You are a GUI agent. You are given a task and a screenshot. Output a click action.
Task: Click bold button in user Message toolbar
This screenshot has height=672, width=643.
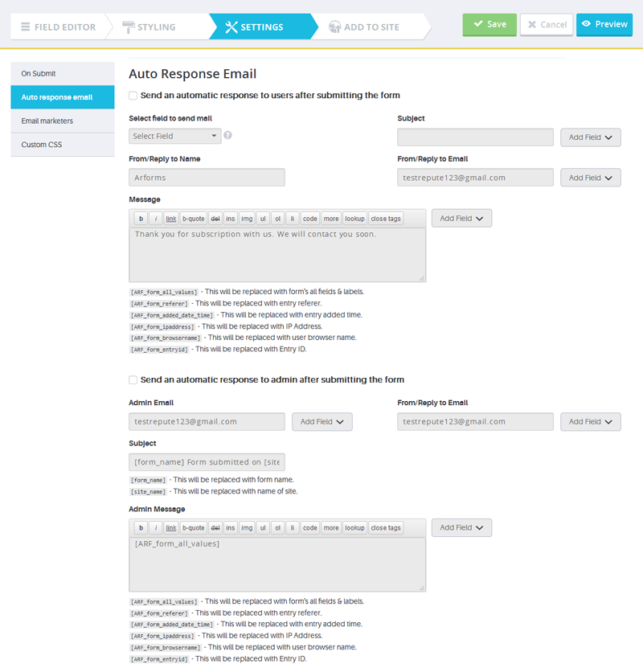tap(141, 219)
